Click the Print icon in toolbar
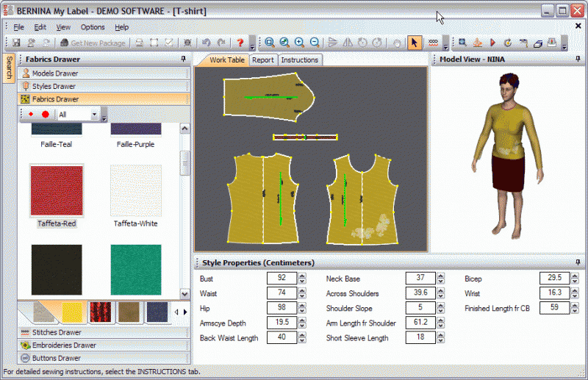Viewport: 588px width, 380px height. tap(139, 43)
